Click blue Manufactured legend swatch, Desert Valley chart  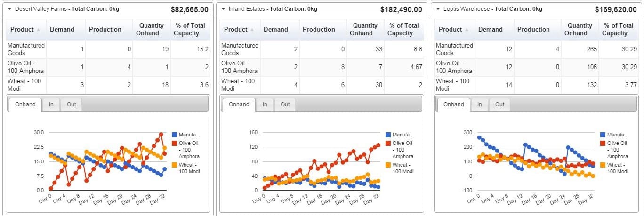tap(175, 135)
